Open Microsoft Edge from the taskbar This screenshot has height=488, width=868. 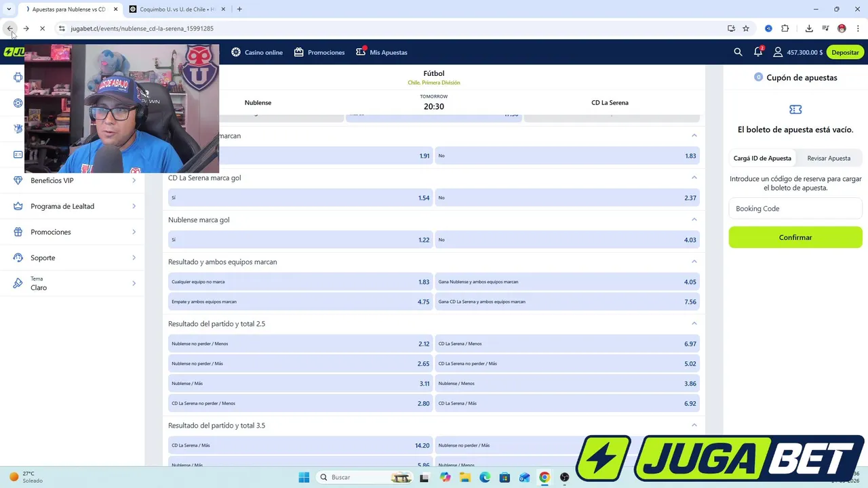click(x=485, y=477)
